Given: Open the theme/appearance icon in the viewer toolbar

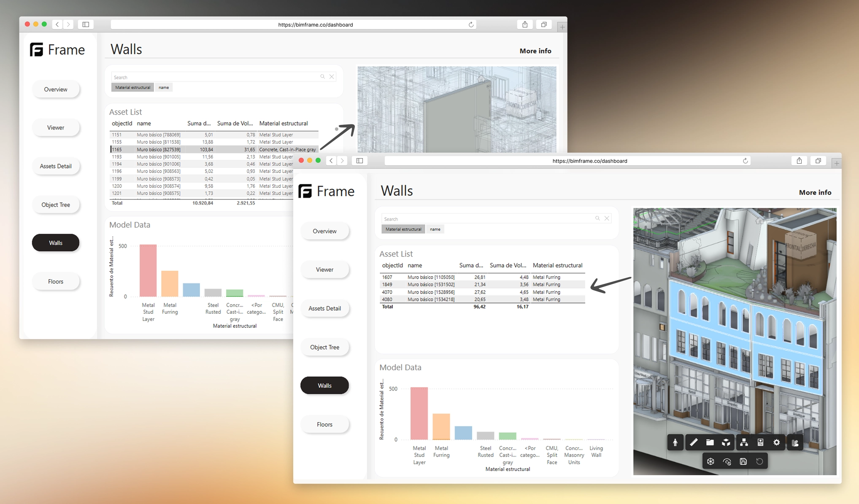Looking at the screenshot, I should tap(795, 442).
